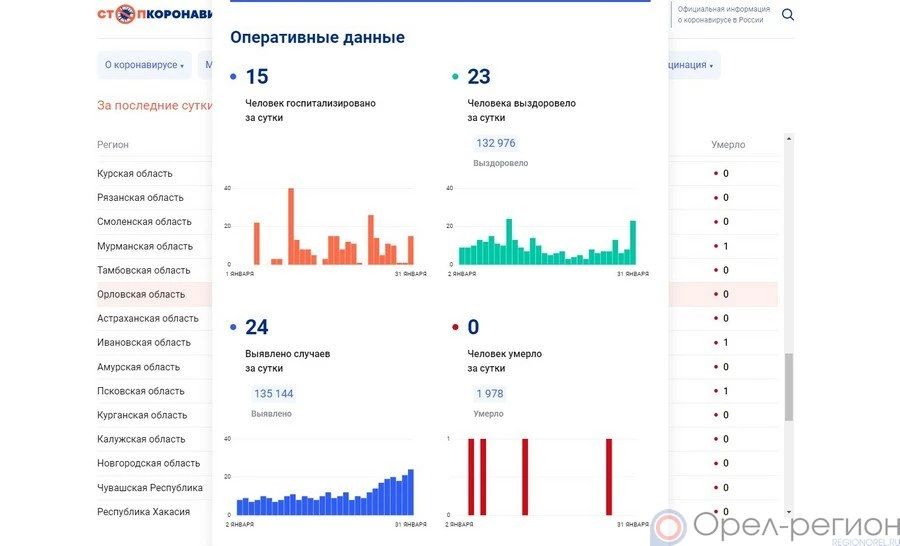The height and width of the screenshot is (546, 900).
Task: Click the Курская область region
Action: [135, 174]
